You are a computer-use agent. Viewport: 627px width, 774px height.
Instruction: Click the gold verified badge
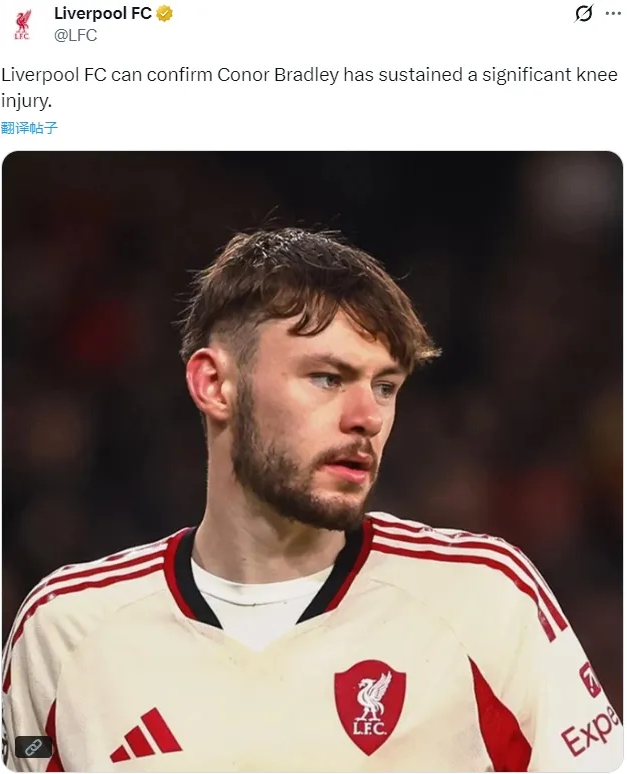[x=164, y=14]
